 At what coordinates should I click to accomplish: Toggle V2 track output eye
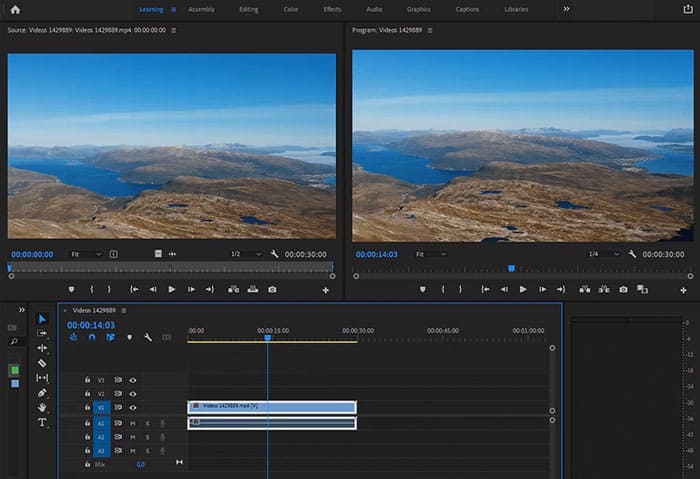click(133, 394)
